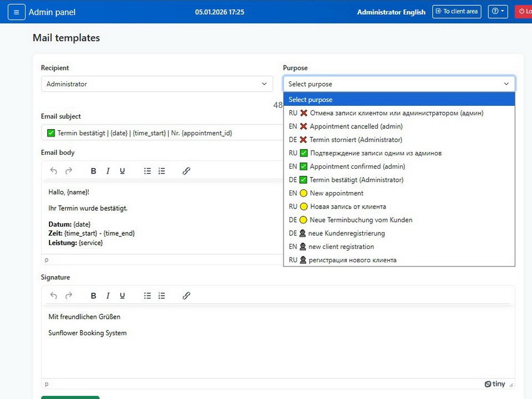Viewport: 532px width, 399px height.
Task: Insert bullet list in Signature
Action: pyautogui.click(x=147, y=295)
